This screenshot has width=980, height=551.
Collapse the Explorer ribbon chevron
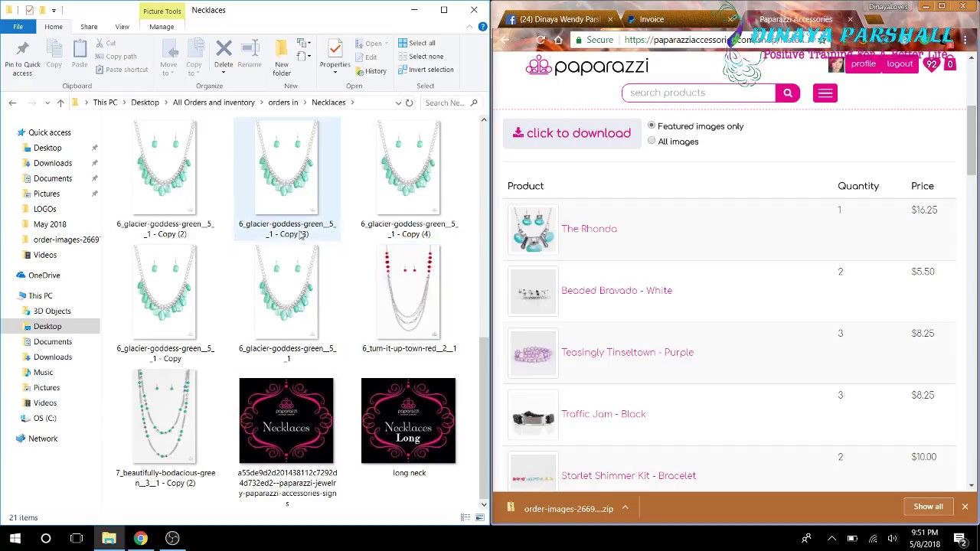click(469, 27)
